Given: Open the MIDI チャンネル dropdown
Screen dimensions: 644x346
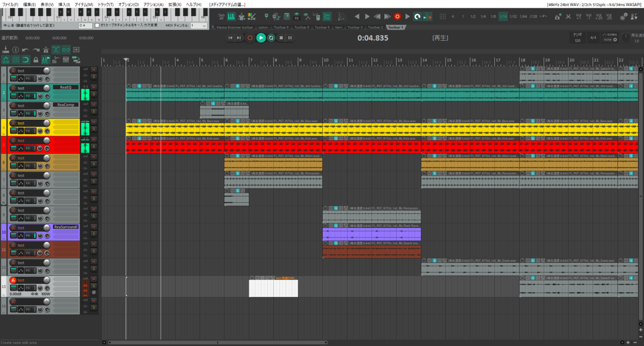Looking at the screenshot, I should pyautogui.click(x=198, y=25).
